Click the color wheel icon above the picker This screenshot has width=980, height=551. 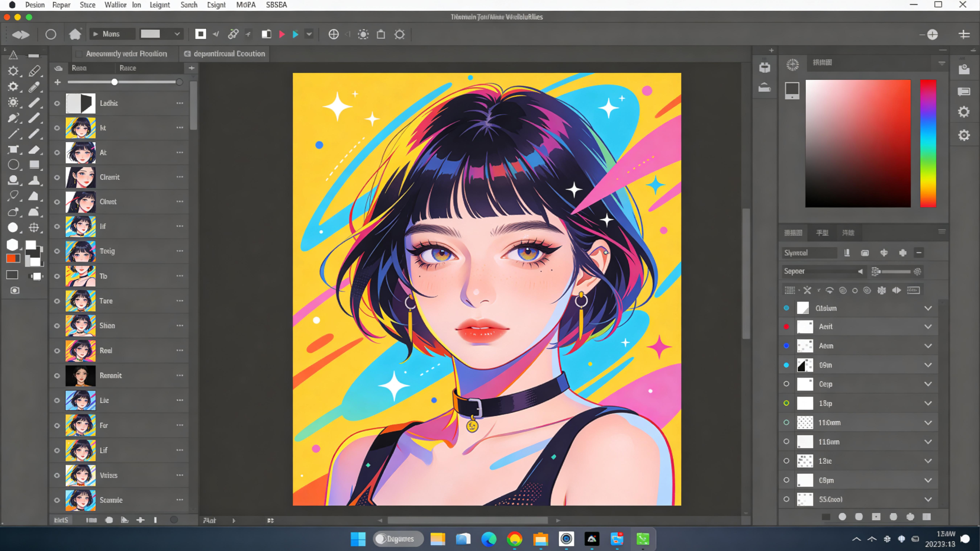click(793, 64)
